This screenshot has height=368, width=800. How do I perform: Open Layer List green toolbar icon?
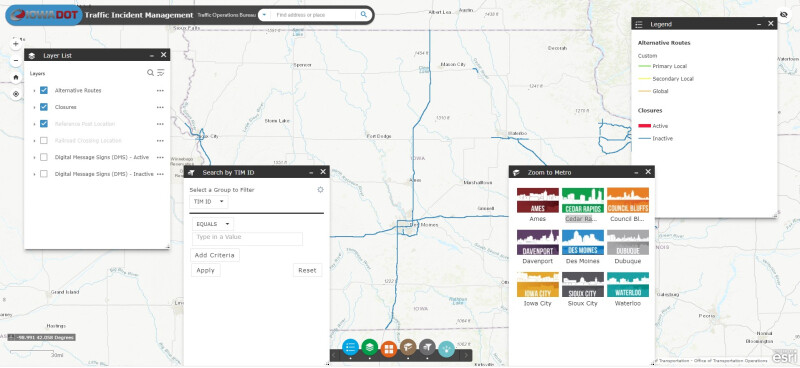(370, 347)
